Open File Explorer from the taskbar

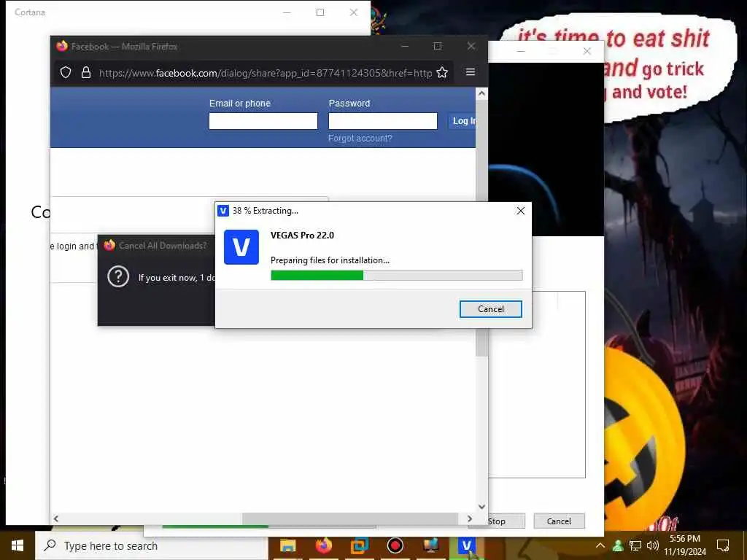click(287, 545)
